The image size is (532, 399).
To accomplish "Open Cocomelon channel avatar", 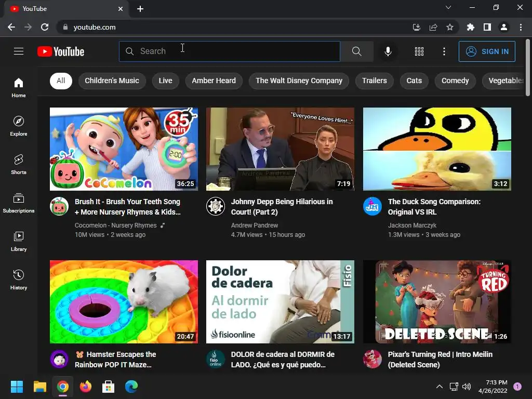I will pyautogui.click(x=59, y=206).
